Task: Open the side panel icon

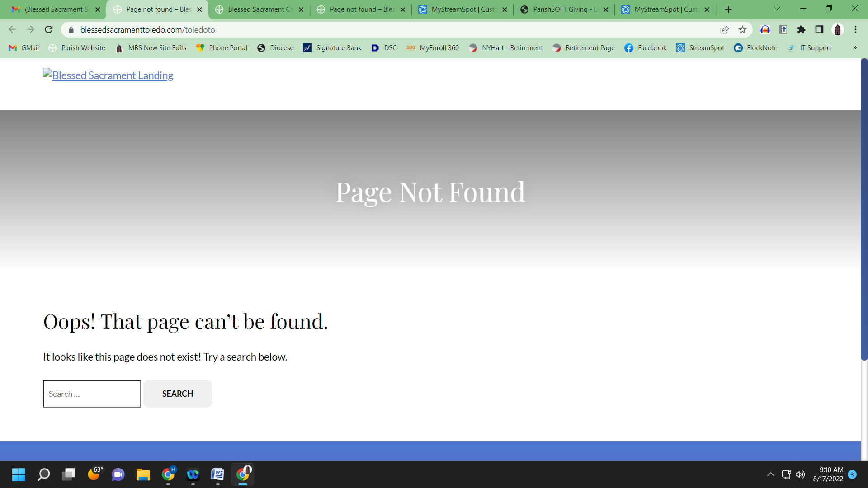Action: pos(819,29)
